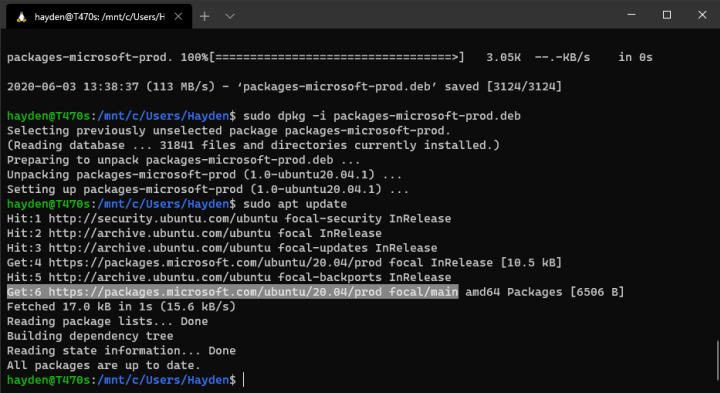Viewport: 720px width, 393px height.
Task: Click the archive.ubuntu.com focal-backports URL
Action: click(160, 277)
